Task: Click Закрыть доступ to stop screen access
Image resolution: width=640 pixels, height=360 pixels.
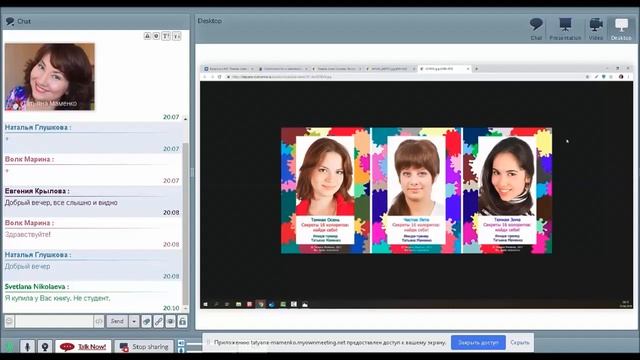Action: pyautogui.click(x=478, y=342)
